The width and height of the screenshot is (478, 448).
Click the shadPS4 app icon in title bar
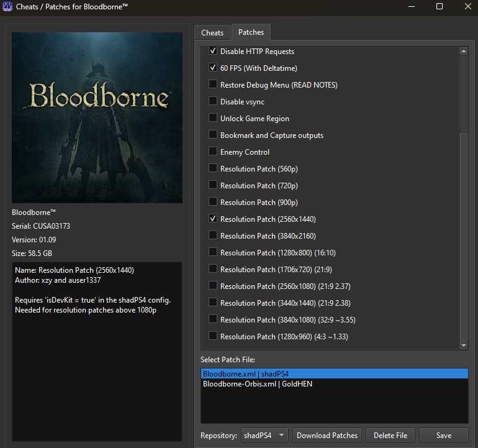(x=7, y=6)
